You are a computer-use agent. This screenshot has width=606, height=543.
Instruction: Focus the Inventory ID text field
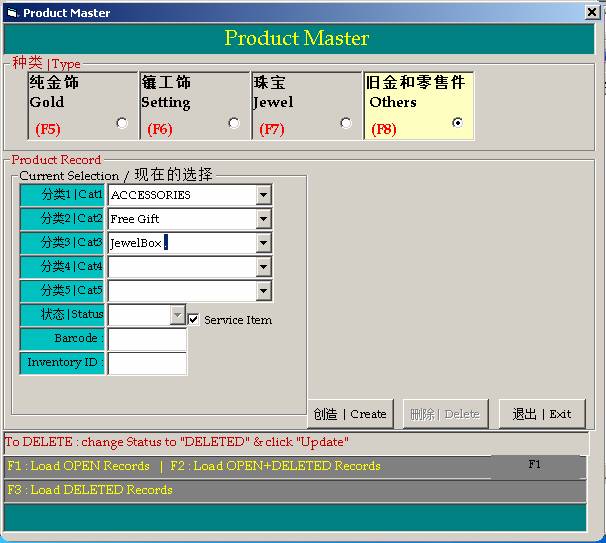pyautogui.click(x=147, y=363)
